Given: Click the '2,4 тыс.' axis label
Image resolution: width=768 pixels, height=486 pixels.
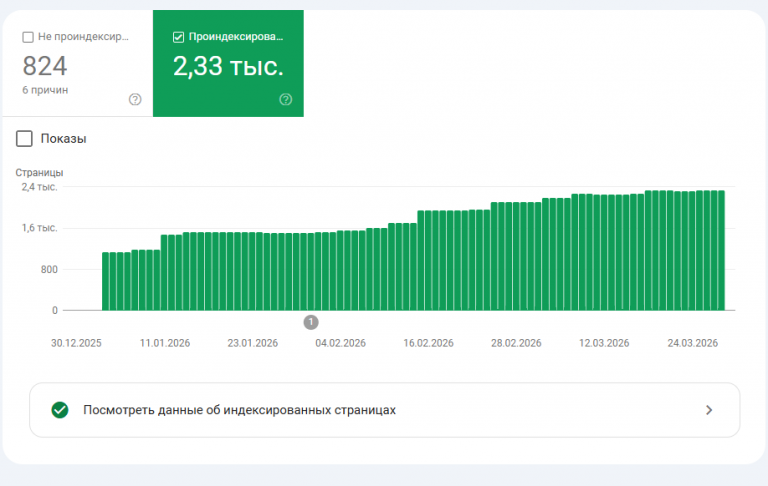Looking at the screenshot, I should [39, 187].
